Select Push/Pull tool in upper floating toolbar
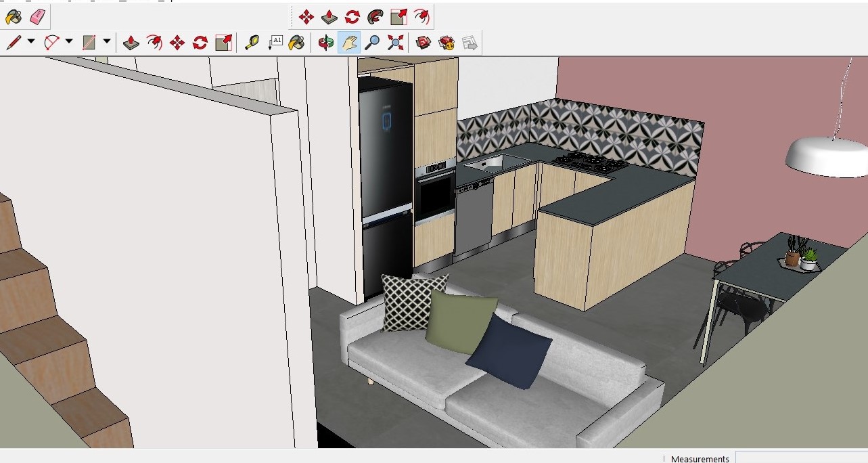Viewport: 868px width, 463px height. pyautogui.click(x=329, y=17)
